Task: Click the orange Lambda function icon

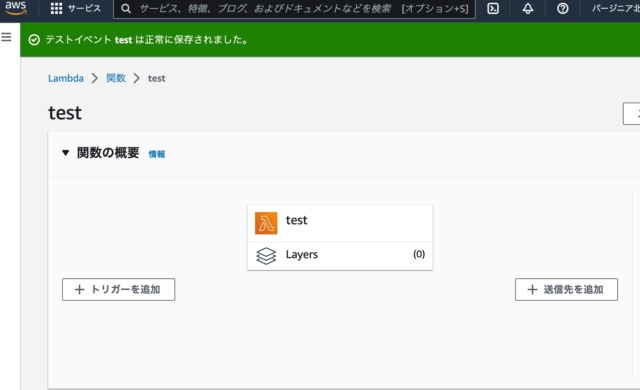Action: pyautogui.click(x=266, y=223)
